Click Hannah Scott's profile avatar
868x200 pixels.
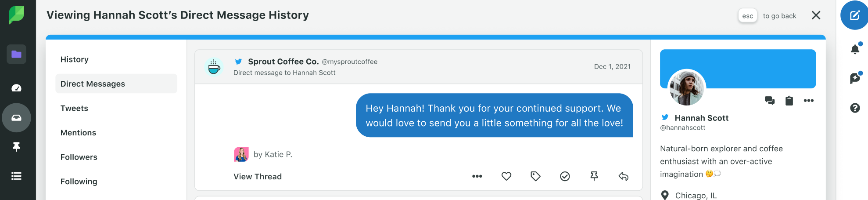point(687,88)
